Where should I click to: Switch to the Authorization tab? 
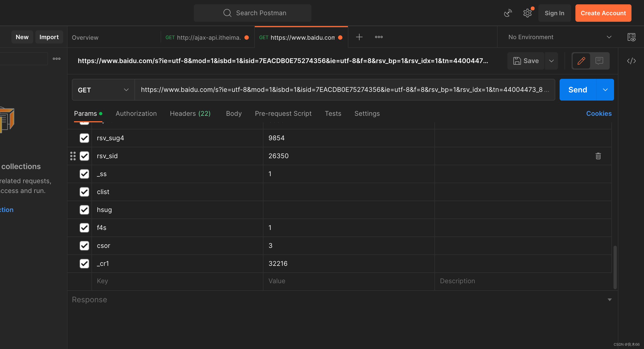(x=136, y=114)
